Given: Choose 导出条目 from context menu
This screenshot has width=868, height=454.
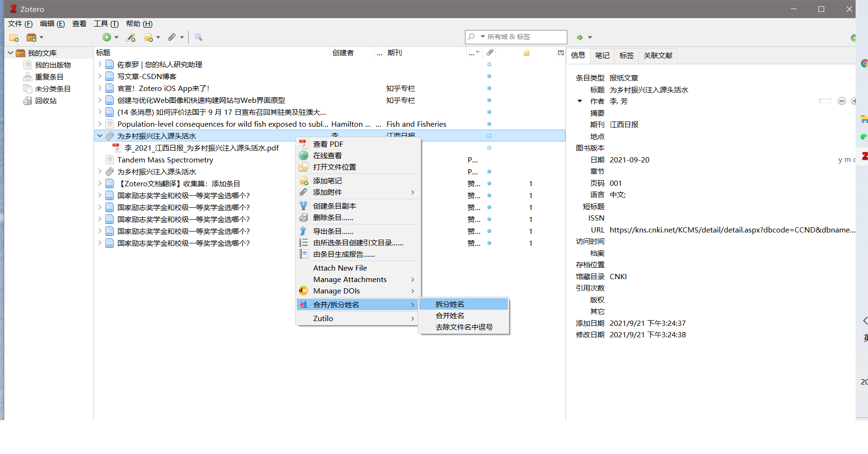Looking at the screenshot, I should [358, 231].
